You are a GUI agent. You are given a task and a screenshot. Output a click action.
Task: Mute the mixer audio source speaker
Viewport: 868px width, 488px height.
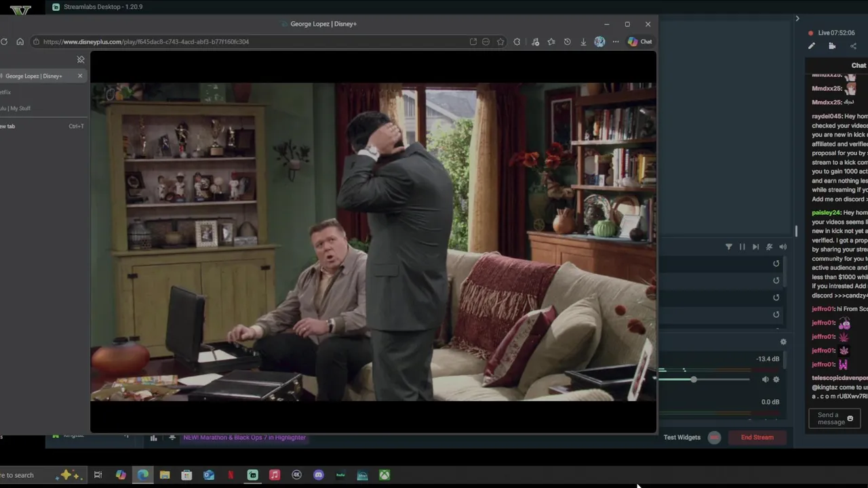tap(765, 380)
